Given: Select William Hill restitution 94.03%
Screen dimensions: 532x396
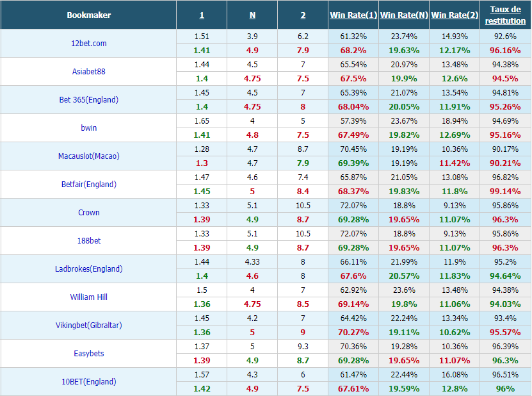Looking at the screenshot, I should pos(505,304).
